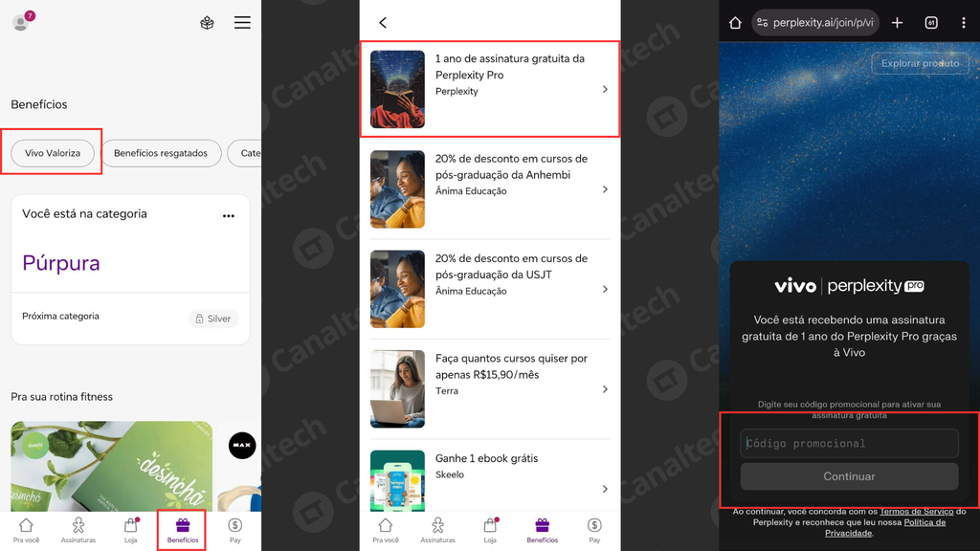Expand chevron on Terra courses row
The image size is (980, 551).
605,389
